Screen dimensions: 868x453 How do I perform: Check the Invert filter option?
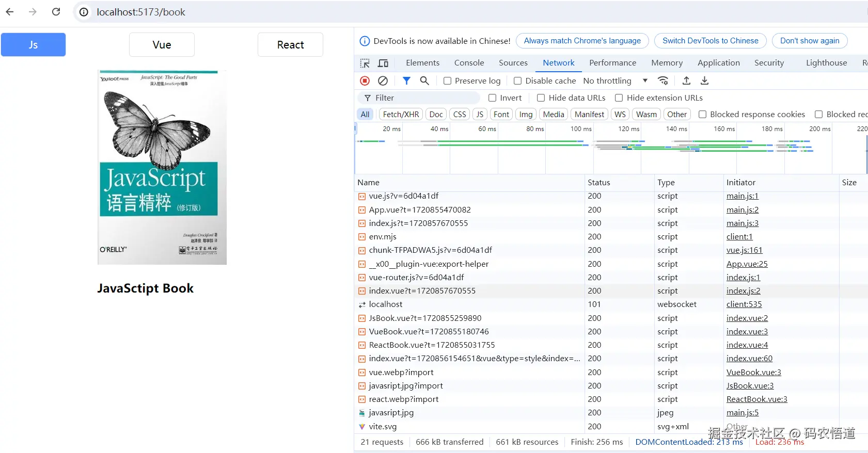(x=493, y=98)
